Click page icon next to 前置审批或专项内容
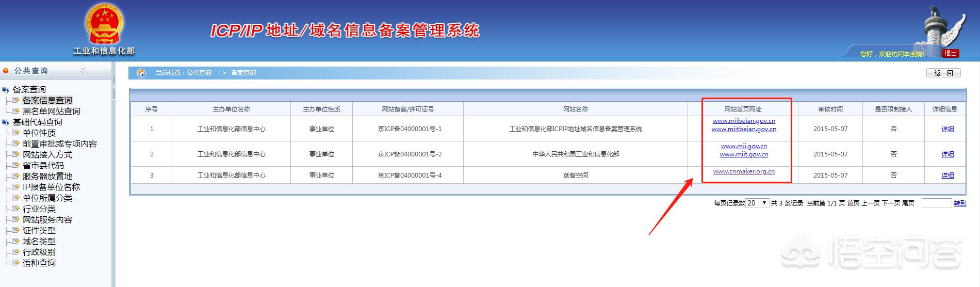Screen dimensions: 980x287 [x=15, y=143]
